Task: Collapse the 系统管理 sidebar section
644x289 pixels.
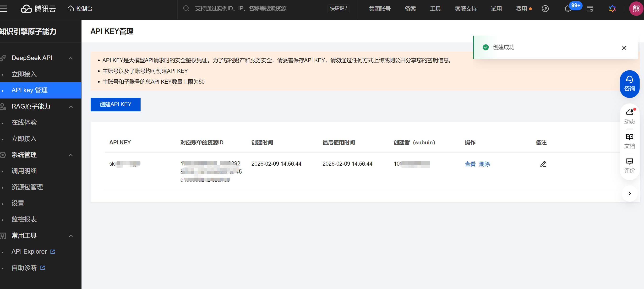Action: coord(71,155)
